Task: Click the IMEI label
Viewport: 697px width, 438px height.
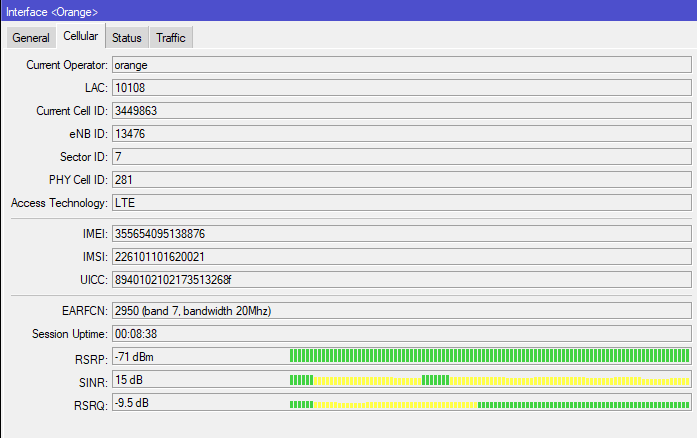Action: pyautogui.click(x=95, y=234)
